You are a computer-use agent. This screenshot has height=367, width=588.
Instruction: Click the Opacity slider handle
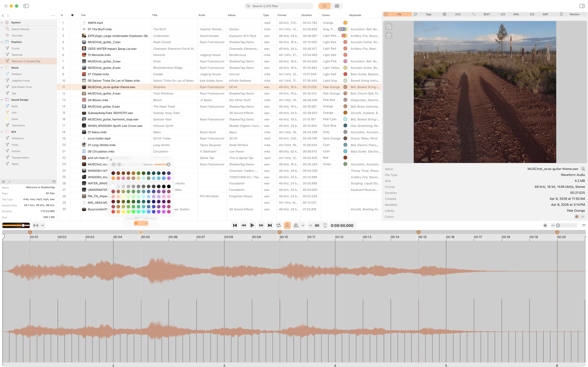coord(168,164)
